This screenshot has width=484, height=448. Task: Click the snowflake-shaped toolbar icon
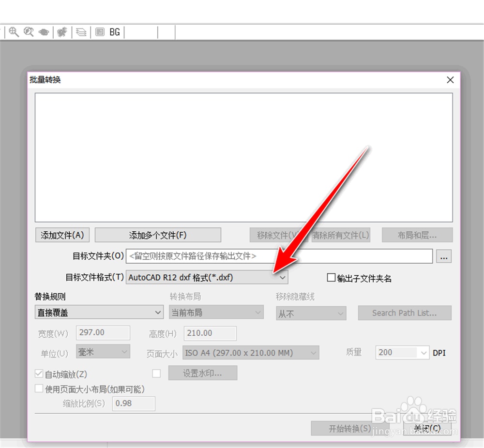click(62, 32)
